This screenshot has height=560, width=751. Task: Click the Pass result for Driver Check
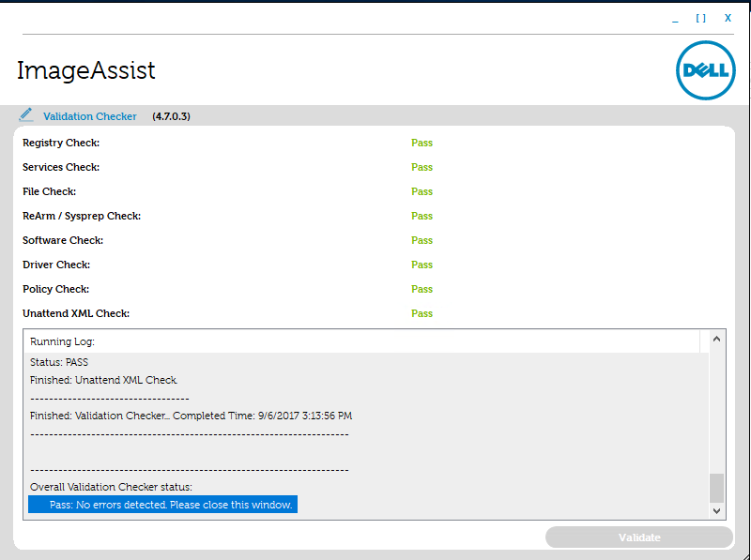tap(421, 265)
